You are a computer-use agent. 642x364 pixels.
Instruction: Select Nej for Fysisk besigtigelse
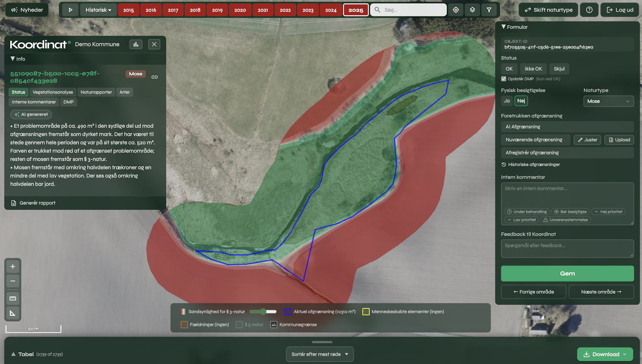[521, 101]
